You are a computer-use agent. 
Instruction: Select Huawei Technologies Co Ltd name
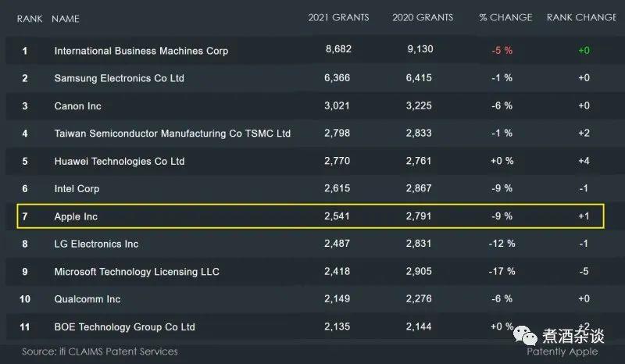click(x=120, y=162)
